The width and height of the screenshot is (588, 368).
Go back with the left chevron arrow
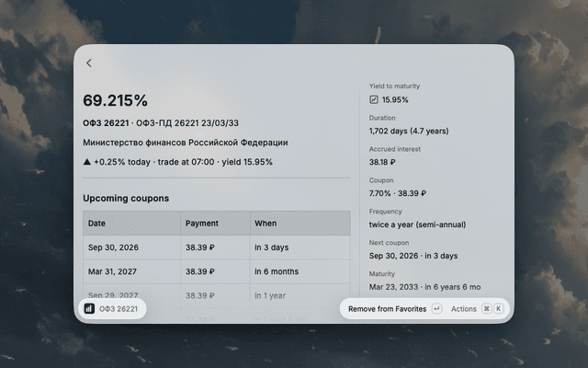tap(89, 63)
